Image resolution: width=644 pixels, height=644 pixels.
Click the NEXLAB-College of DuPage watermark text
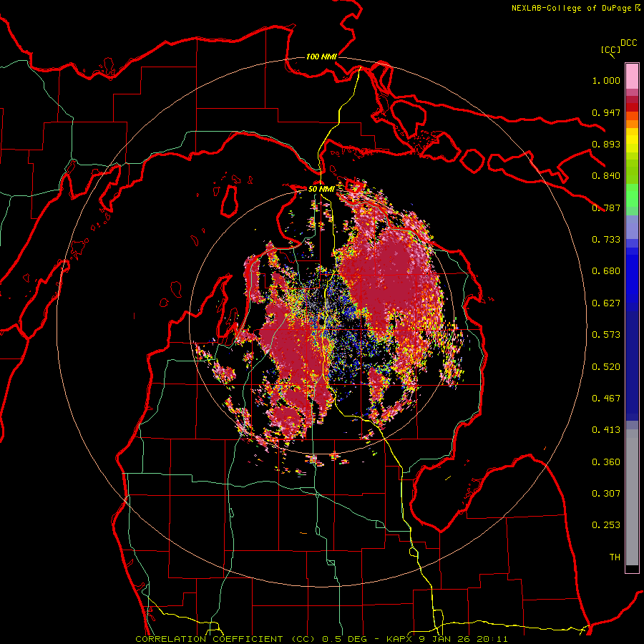(x=571, y=8)
